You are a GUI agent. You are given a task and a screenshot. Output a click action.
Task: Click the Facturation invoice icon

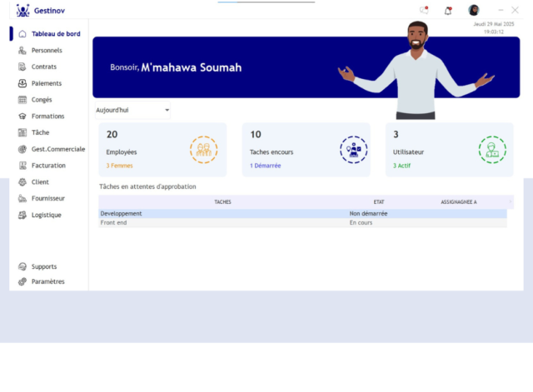[22, 166]
